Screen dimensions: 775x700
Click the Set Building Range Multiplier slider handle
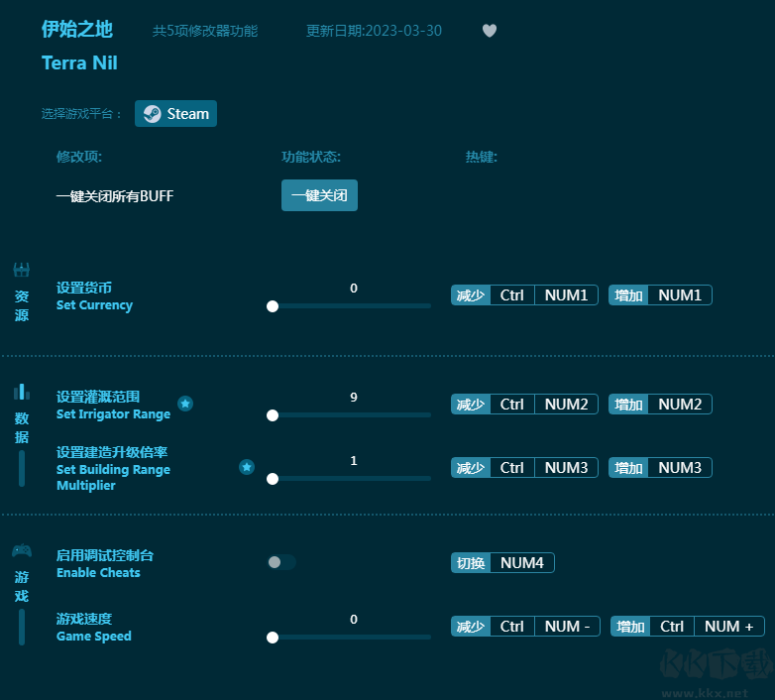click(x=273, y=479)
